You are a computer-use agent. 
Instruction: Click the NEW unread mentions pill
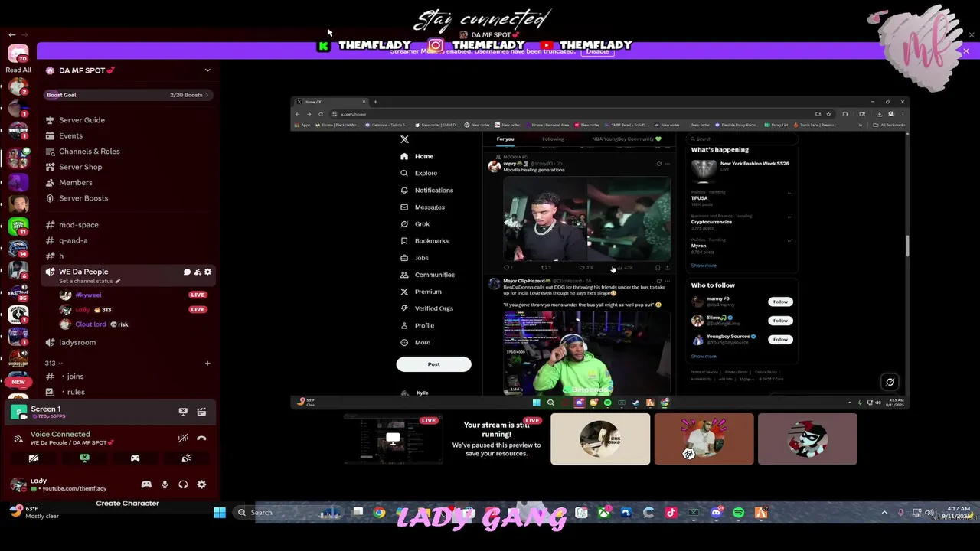(18, 382)
